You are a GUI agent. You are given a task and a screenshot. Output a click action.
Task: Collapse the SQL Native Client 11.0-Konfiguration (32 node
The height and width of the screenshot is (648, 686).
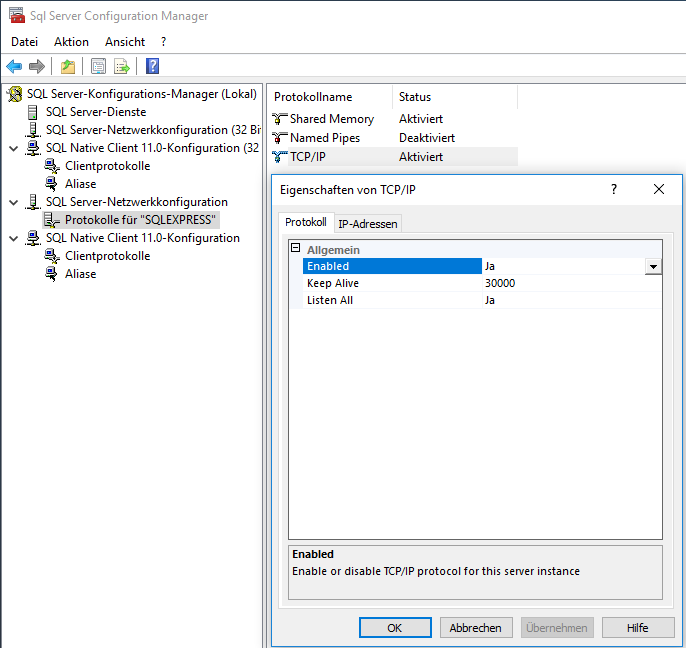point(14,148)
